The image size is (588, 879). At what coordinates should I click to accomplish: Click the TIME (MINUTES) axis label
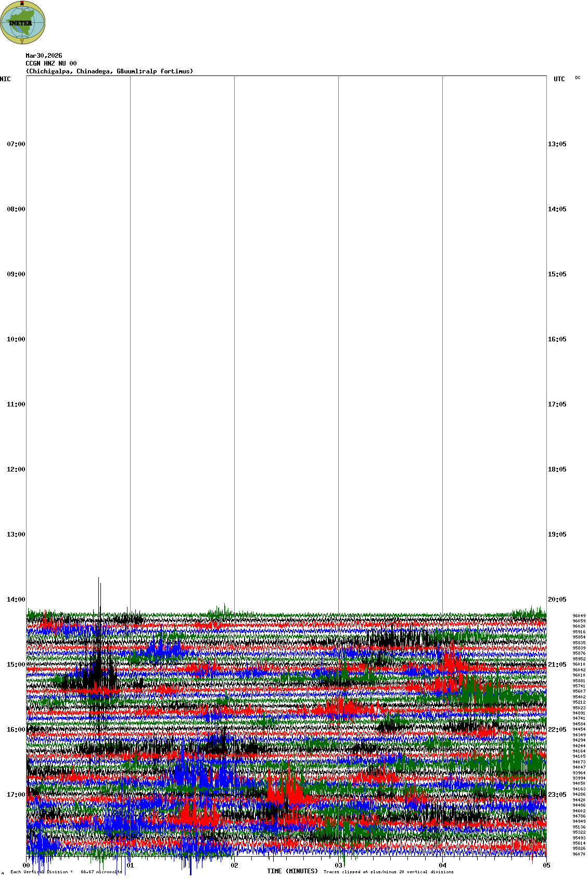click(292, 871)
